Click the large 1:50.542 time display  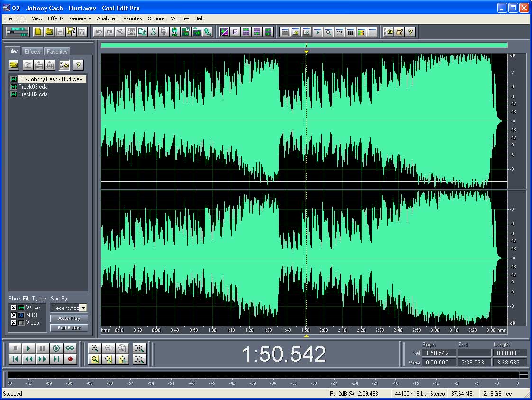[x=284, y=354]
